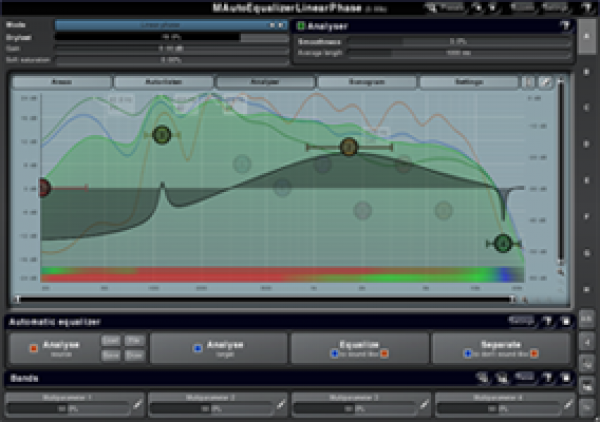The image size is (600, 422).
Task: Click the sidebar icon just below A|B
Action: pos(587,342)
